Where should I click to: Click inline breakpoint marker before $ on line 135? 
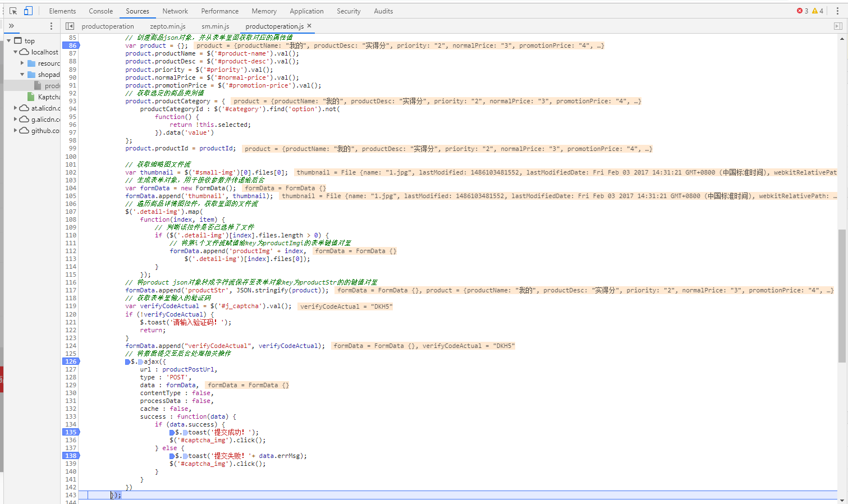pyautogui.click(x=172, y=433)
